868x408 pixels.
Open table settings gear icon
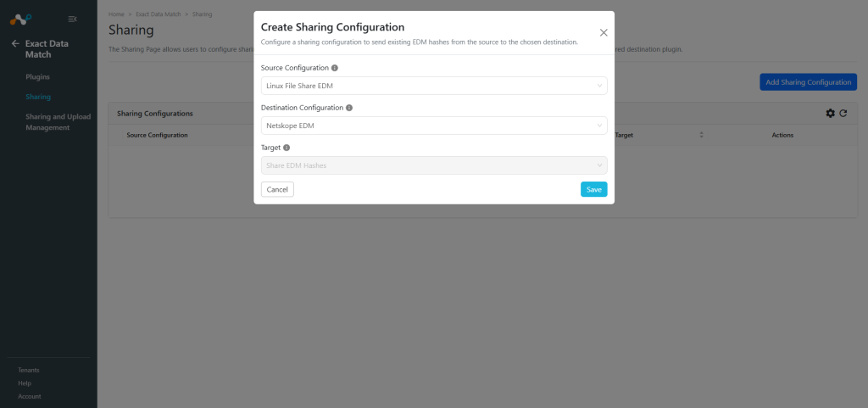coord(831,113)
